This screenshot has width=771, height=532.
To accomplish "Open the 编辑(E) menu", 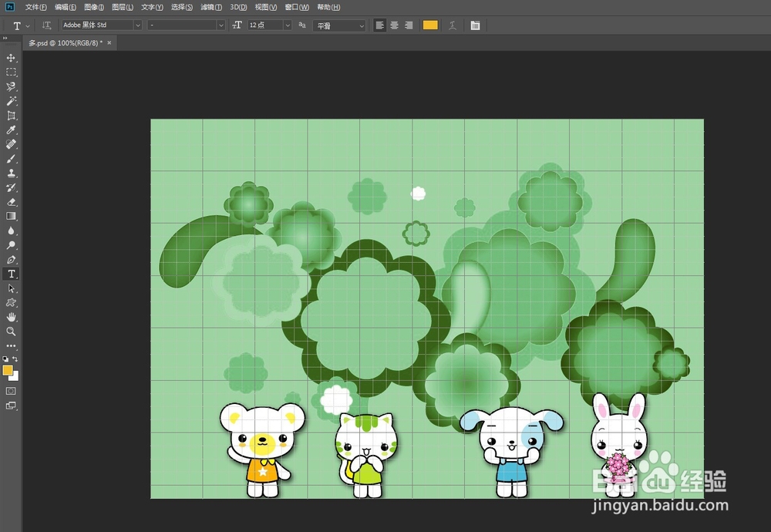I will click(66, 7).
